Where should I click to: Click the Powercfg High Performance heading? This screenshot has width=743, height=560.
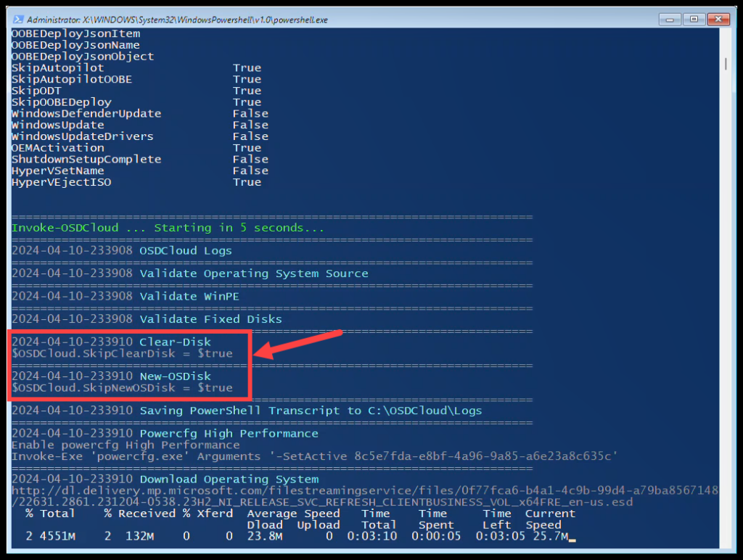tap(229, 434)
